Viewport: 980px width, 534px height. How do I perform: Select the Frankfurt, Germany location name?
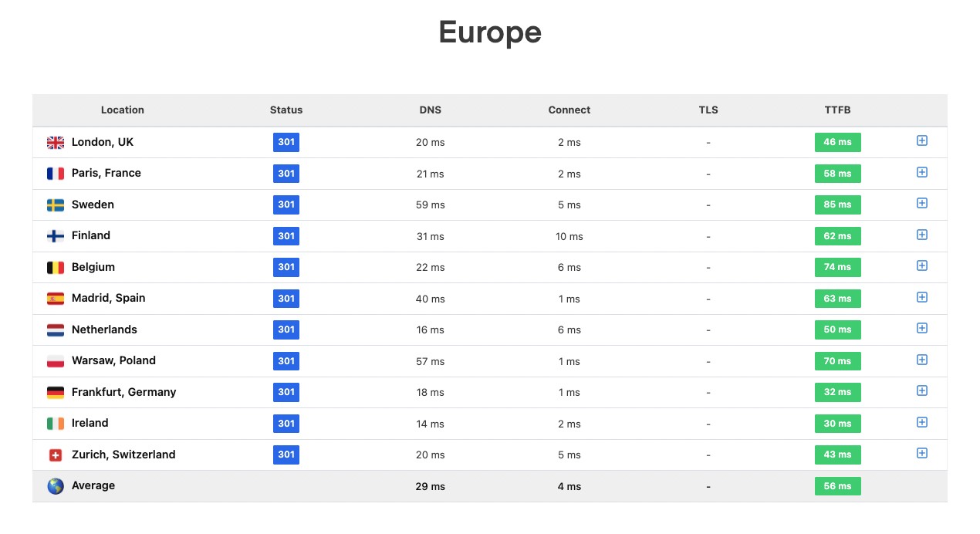(123, 392)
